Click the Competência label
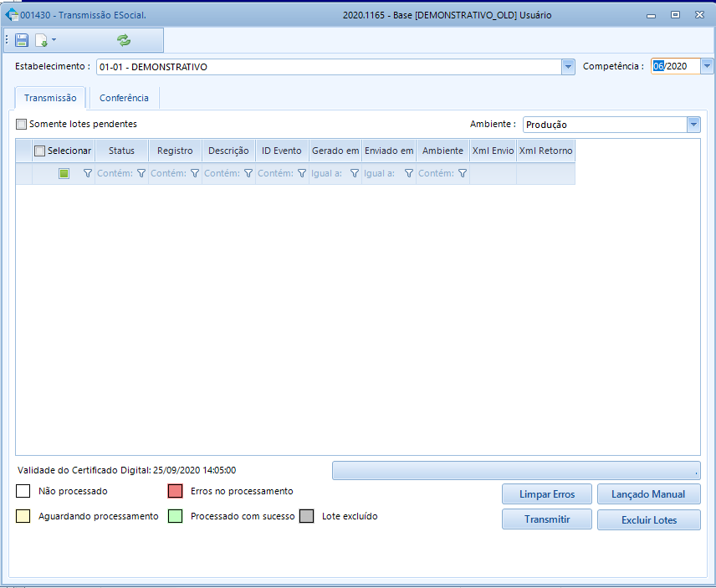716x588 pixels. [x=613, y=66]
